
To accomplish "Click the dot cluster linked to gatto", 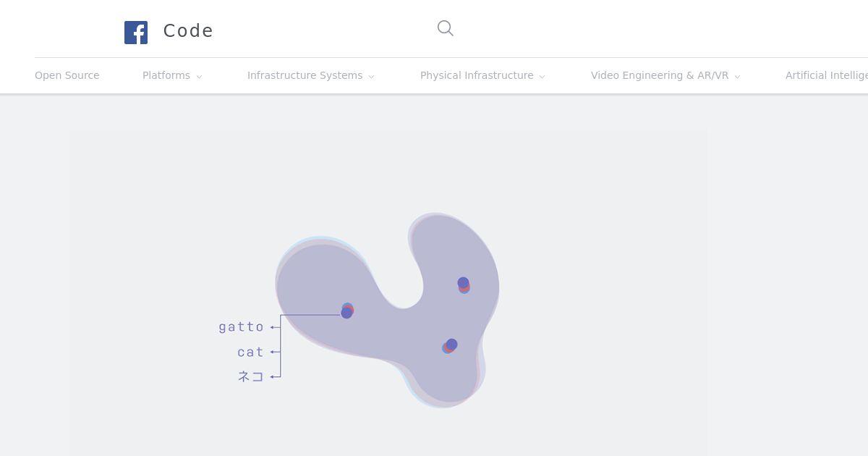I will coord(347,311).
